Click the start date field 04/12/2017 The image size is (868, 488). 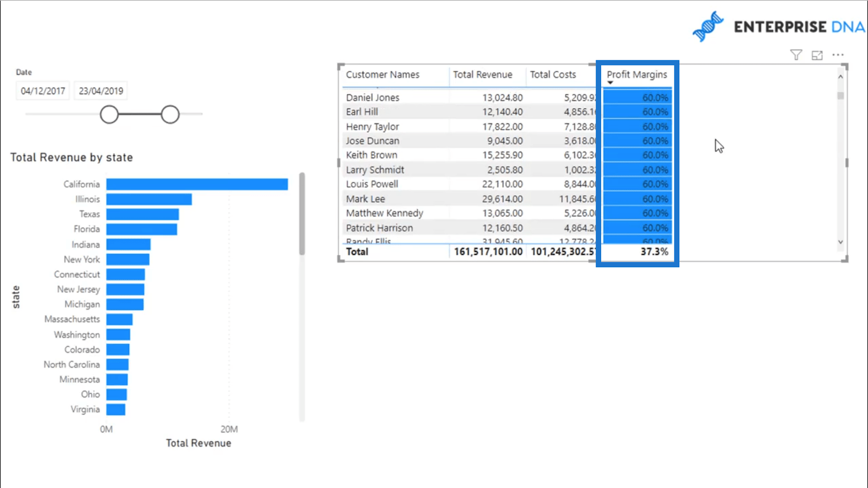tap(43, 91)
